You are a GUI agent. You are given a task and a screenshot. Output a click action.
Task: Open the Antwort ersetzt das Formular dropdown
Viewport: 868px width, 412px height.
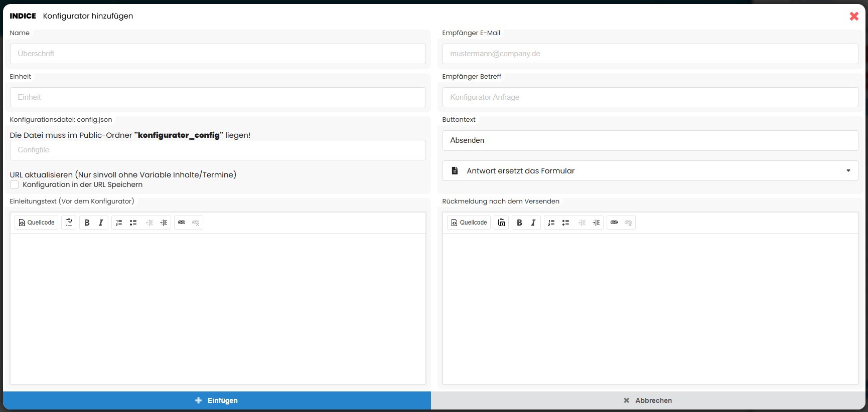coord(650,171)
